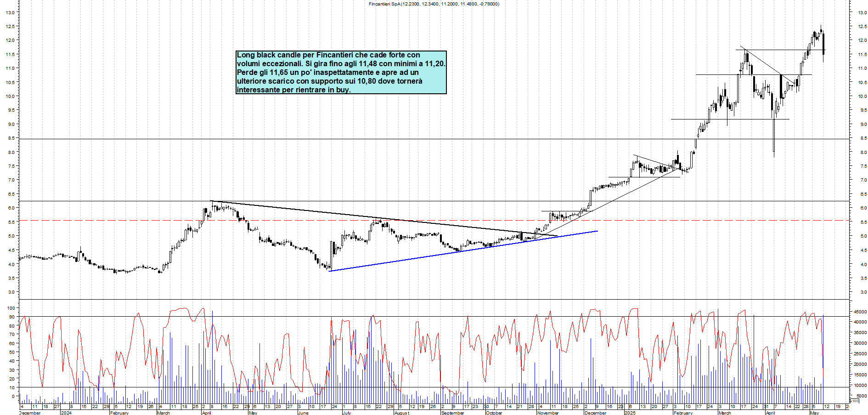
Task: Click the 45000 volume axis label
Action: tap(860, 312)
